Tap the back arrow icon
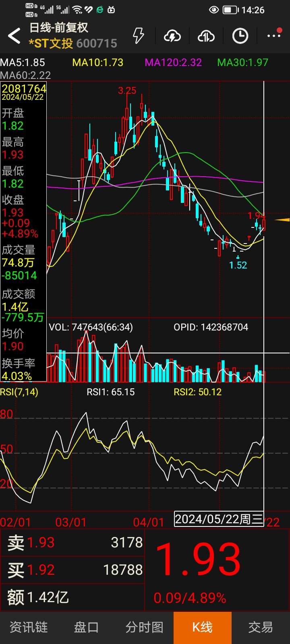The image size is (290, 644). click(x=14, y=36)
